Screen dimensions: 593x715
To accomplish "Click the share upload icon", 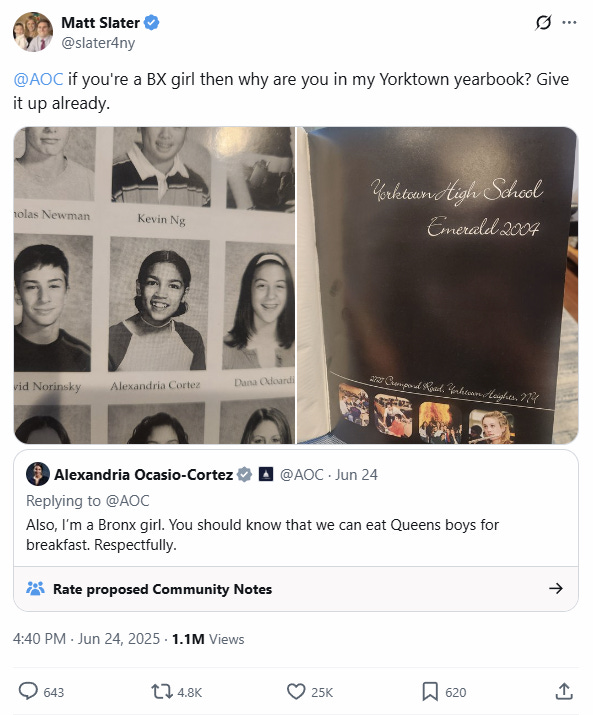I will (564, 691).
